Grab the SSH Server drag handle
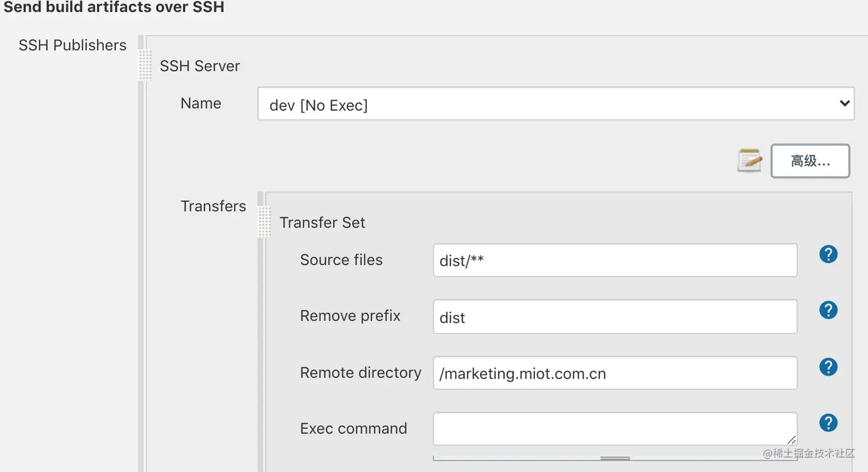 click(x=145, y=65)
